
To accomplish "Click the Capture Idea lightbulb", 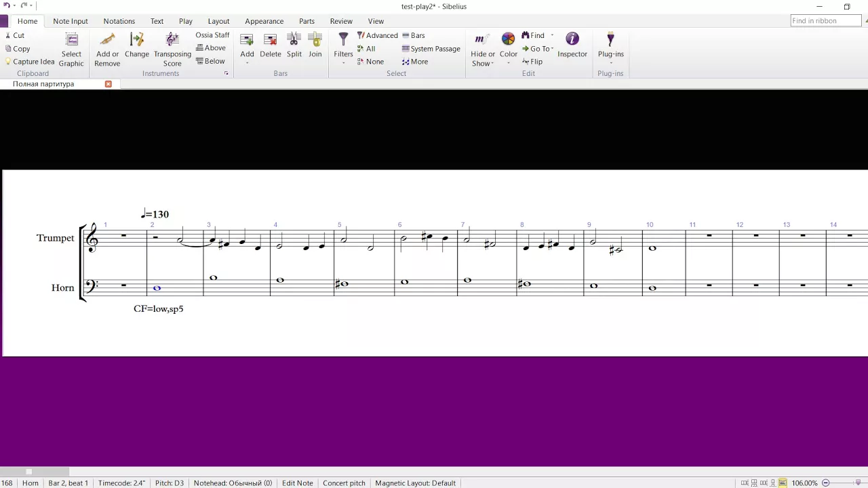I will [x=8, y=62].
